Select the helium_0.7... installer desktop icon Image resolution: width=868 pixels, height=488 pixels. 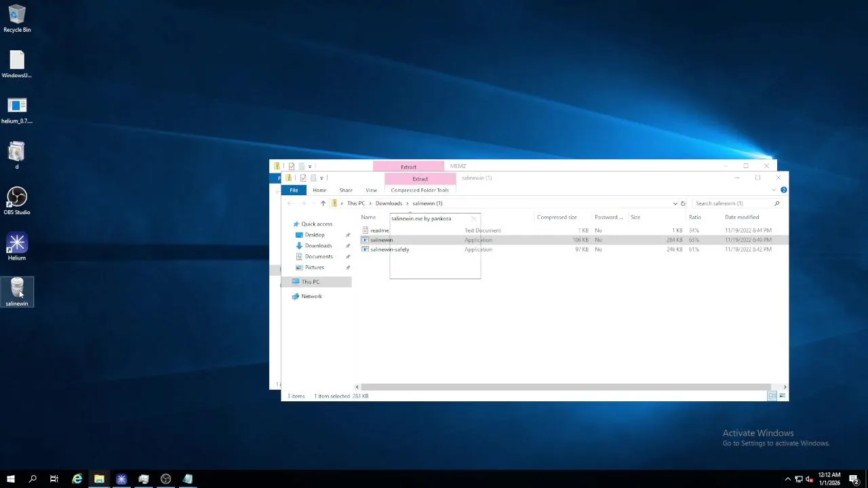click(x=17, y=110)
